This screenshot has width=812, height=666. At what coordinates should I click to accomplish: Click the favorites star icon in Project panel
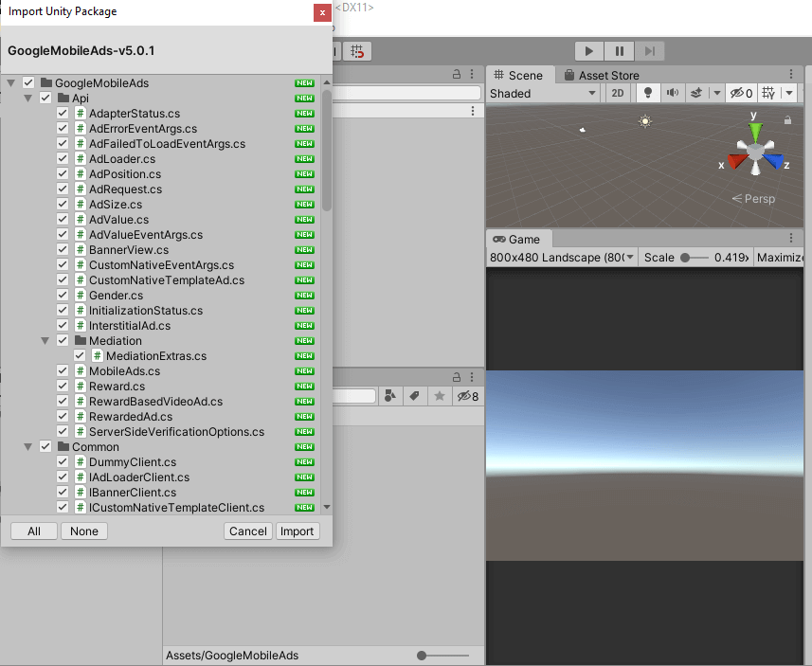click(439, 396)
